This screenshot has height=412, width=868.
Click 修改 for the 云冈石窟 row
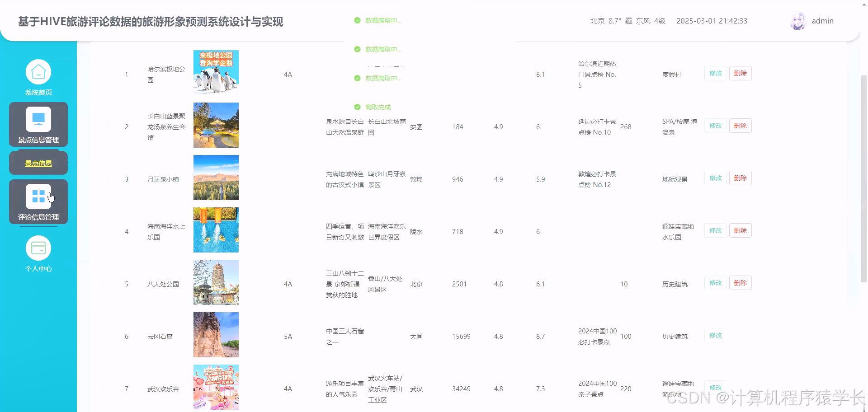[x=715, y=335]
